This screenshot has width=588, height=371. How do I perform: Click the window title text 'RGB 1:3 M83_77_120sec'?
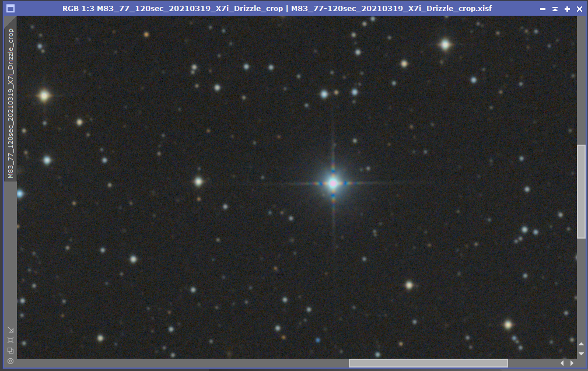coord(114,8)
